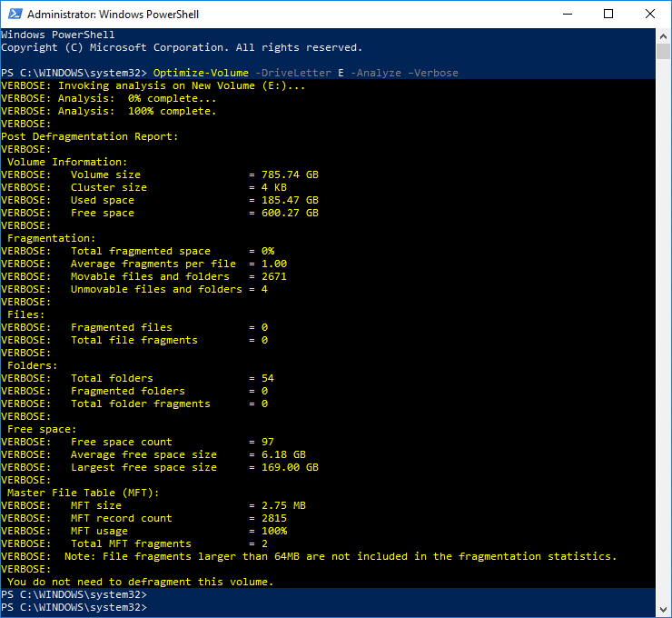Click the 'Free space:' section heading
Screen dimensions: 672x618
[x=42, y=429]
